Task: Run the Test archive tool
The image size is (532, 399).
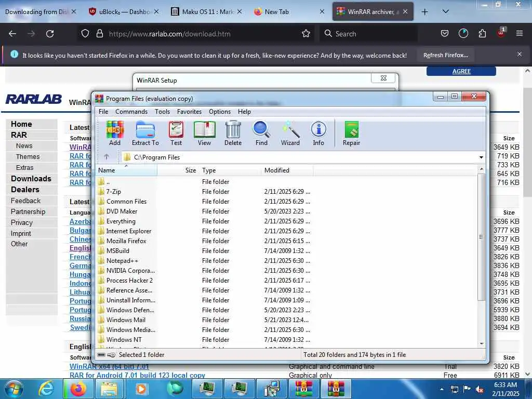Action: (176, 134)
